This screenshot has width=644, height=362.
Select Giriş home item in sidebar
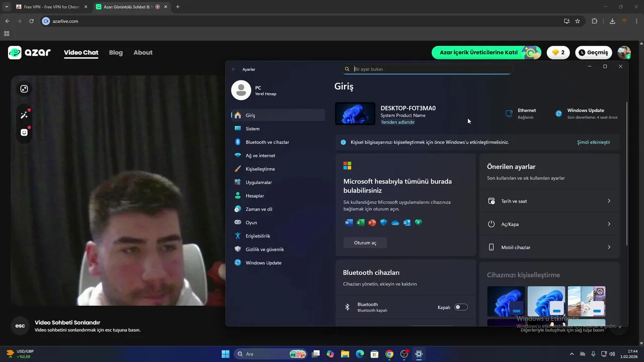(x=278, y=115)
